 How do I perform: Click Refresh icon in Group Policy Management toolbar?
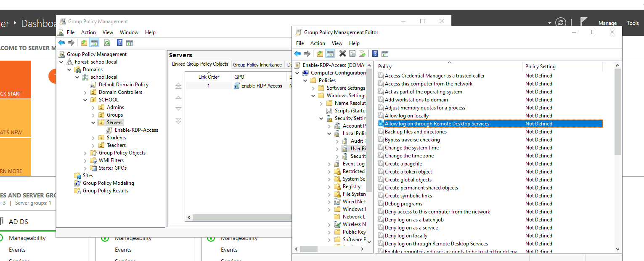(x=107, y=43)
